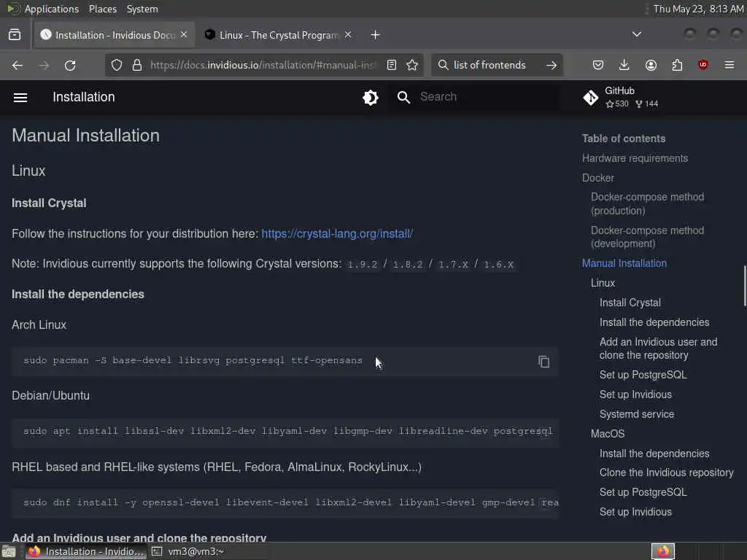
Task: Open the GitHub repository link
Action: [x=621, y=97]
